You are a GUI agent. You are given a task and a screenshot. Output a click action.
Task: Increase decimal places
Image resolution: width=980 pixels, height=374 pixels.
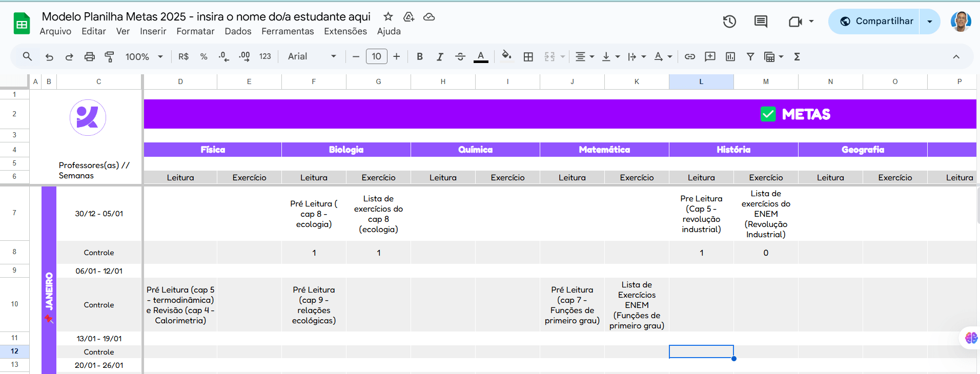click(x=244, y=56)
